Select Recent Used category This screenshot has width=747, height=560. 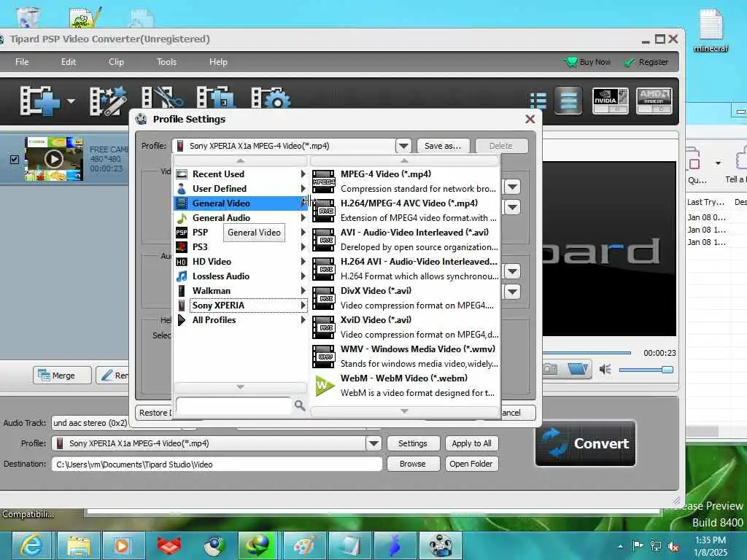(241, 174)
